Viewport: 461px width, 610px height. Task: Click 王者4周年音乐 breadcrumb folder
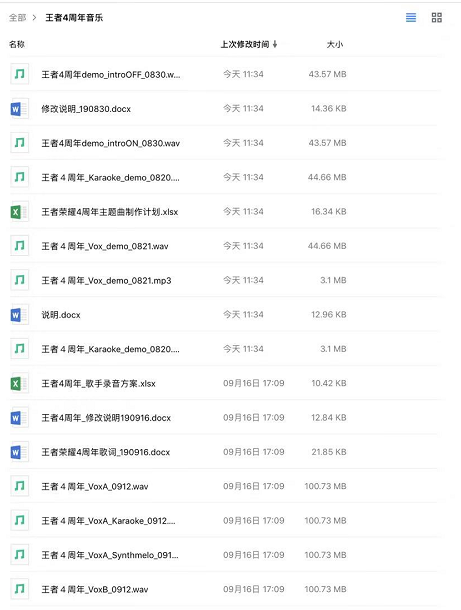pos(74,18)
